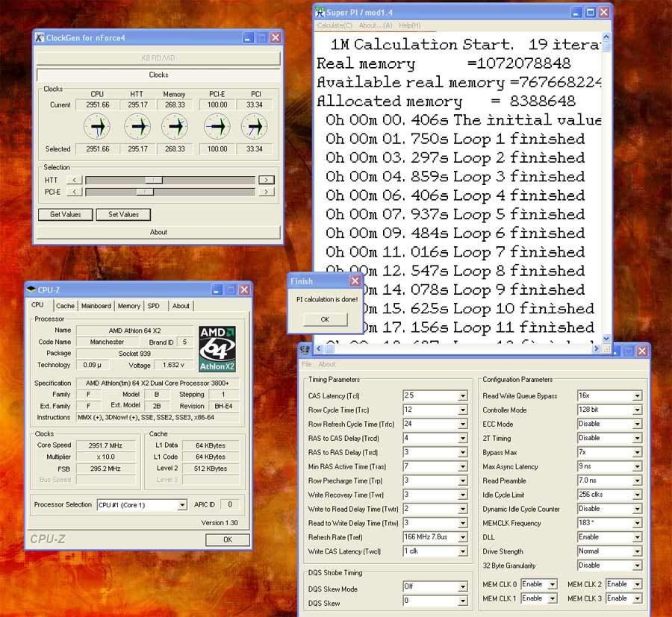Open the Calculate menu in Super PI
Image resolution: width=672 pixels, height=617 pixels.
335,25
